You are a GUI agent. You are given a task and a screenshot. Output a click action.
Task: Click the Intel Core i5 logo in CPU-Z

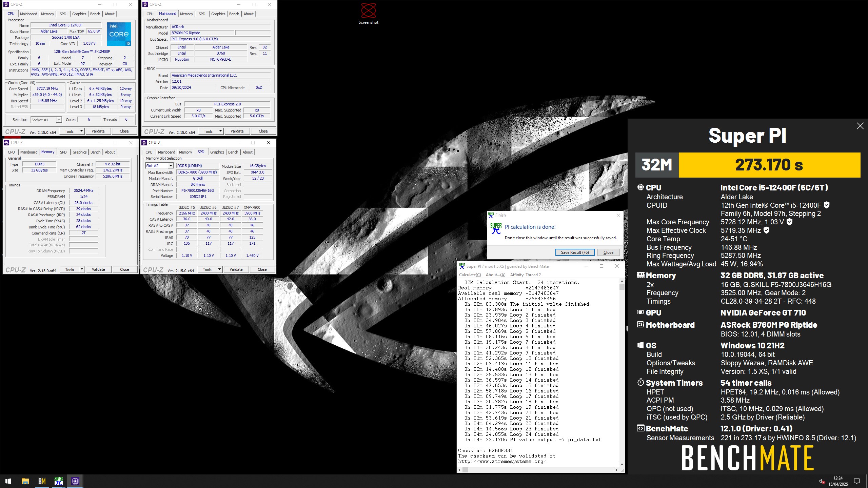tap(119, 34)
